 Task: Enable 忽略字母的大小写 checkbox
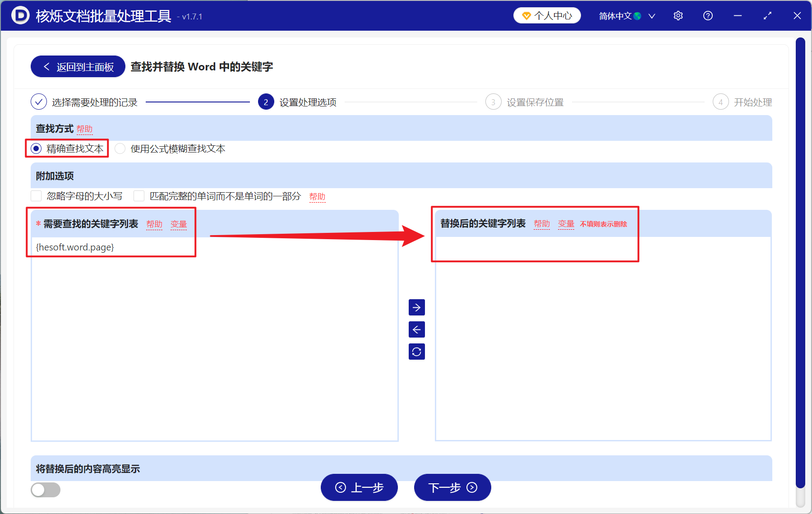(36, 195)
